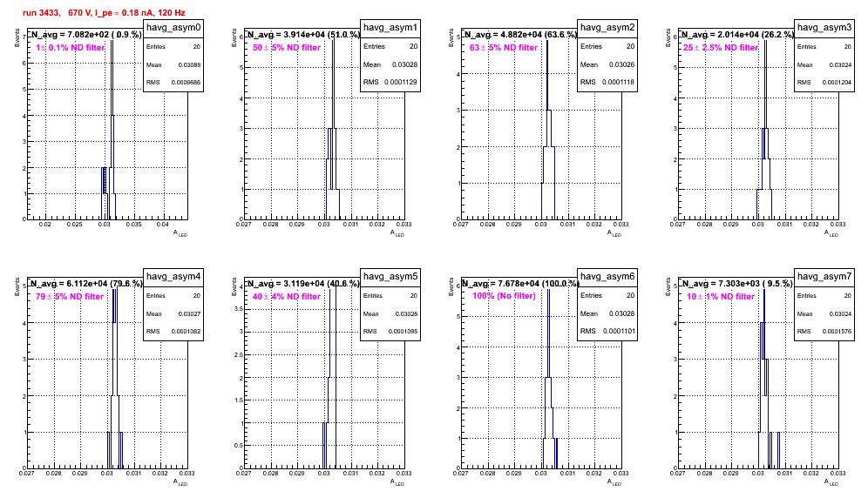This screenshot has width=868, height=498.
Task: Pick the magenta 79± 5% ND filter label
Action: (70, 297)
